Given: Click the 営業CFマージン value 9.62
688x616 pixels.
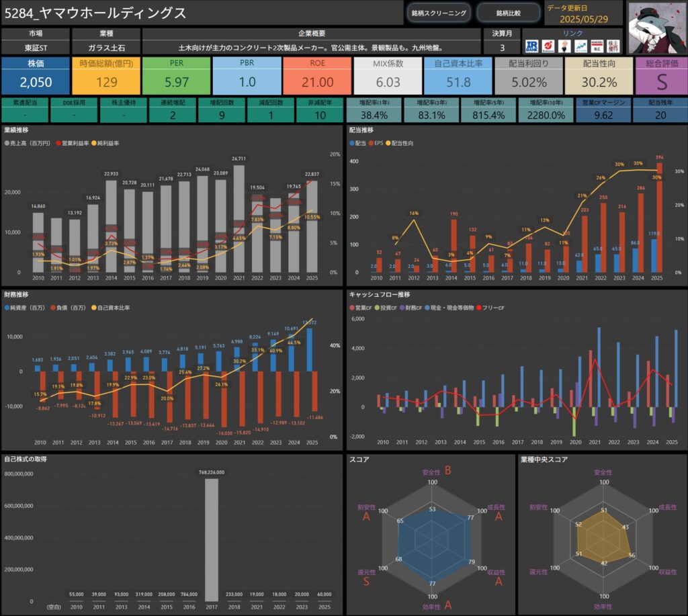Looking at the screenshot, I should pyautogui.click(x=603, y=116).
